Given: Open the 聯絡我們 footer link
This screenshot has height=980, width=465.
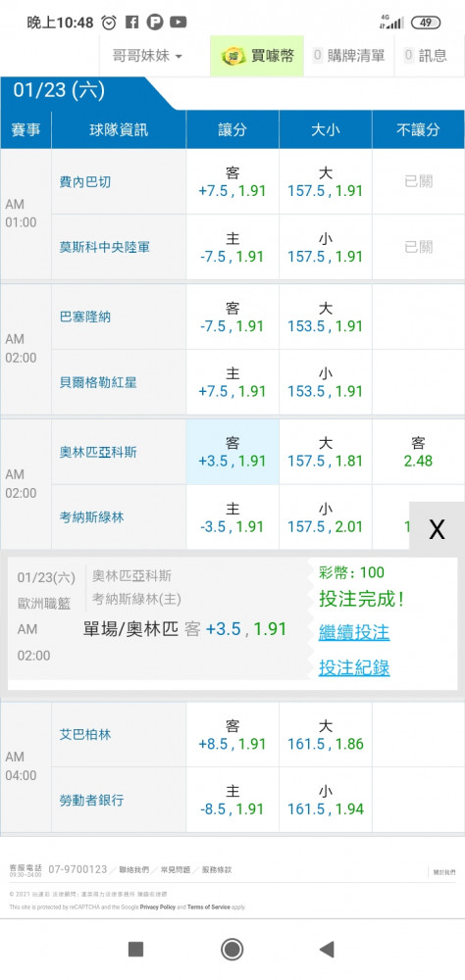Looking at the screenshot, I should (x=134, y=869).
